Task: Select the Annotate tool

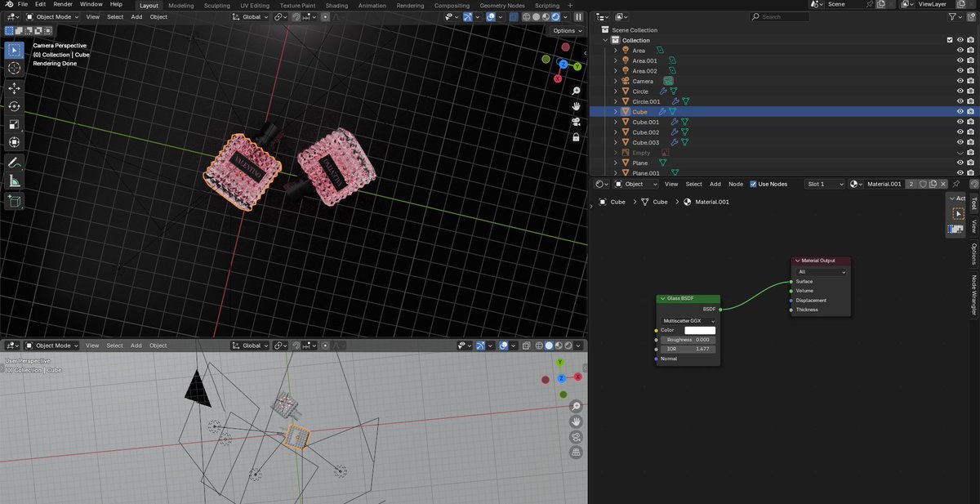Action: pyautogui.click(x=14, y=162)
